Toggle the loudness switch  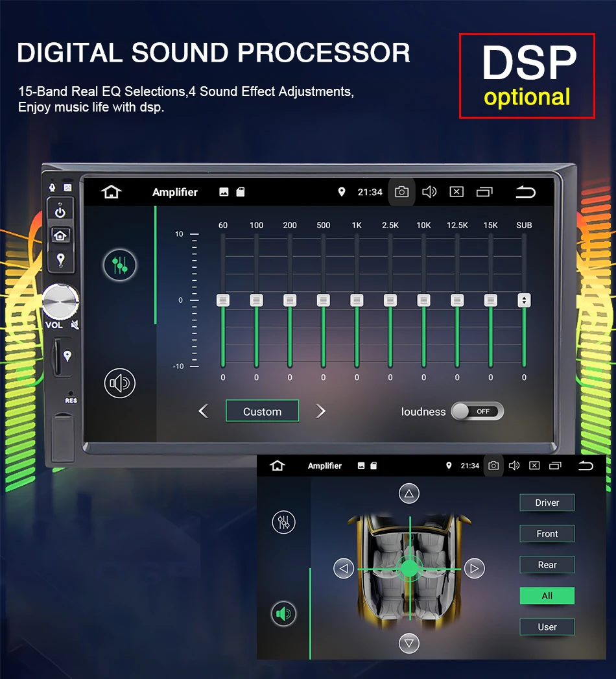[x=477, y=411]
